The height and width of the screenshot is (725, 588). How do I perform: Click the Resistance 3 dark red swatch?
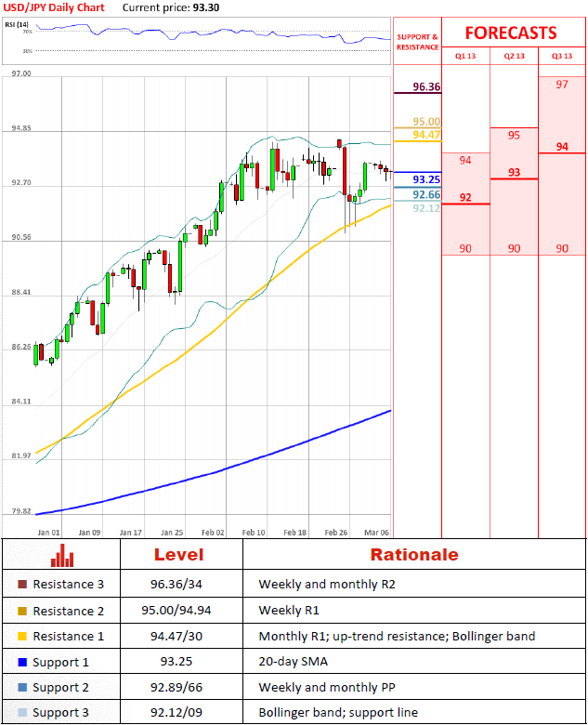pyautogui.click(x=22, y=585)
